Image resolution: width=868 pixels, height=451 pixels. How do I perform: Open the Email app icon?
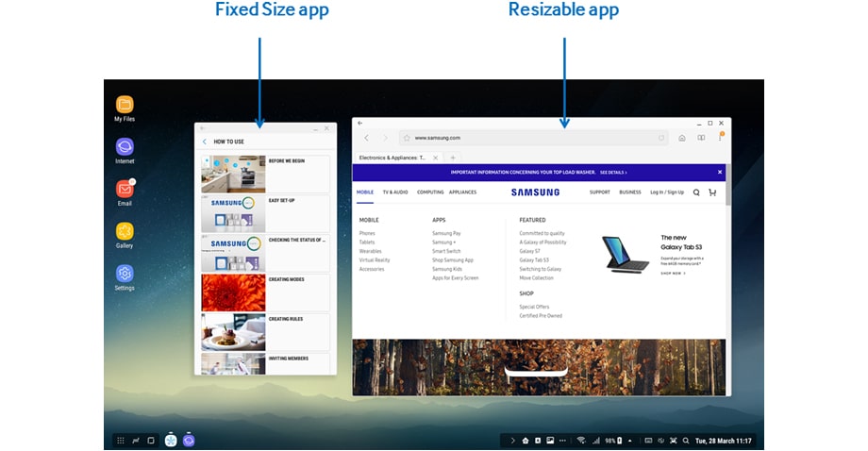(125, 190)
